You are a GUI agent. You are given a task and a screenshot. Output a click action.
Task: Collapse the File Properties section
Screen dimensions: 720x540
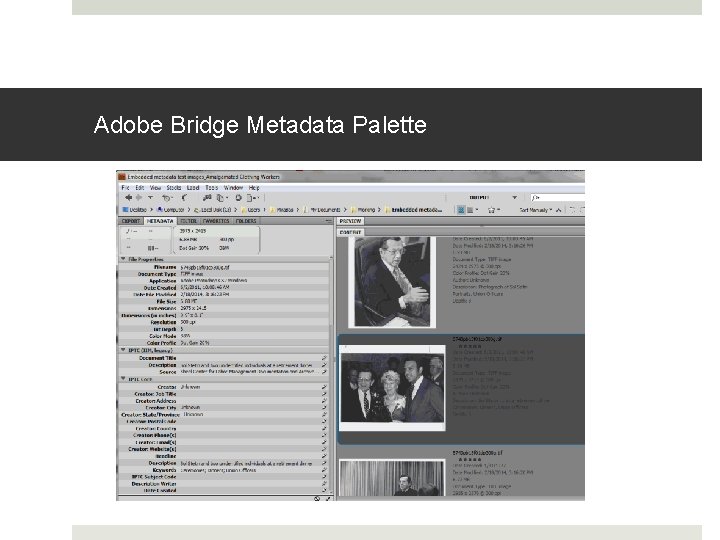[x=123, y=259]
